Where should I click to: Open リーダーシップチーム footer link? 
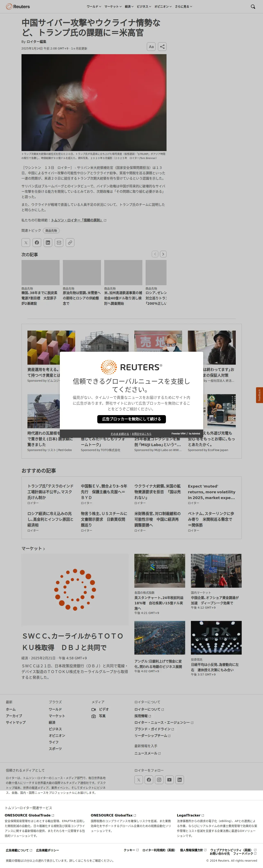(152, 736)
